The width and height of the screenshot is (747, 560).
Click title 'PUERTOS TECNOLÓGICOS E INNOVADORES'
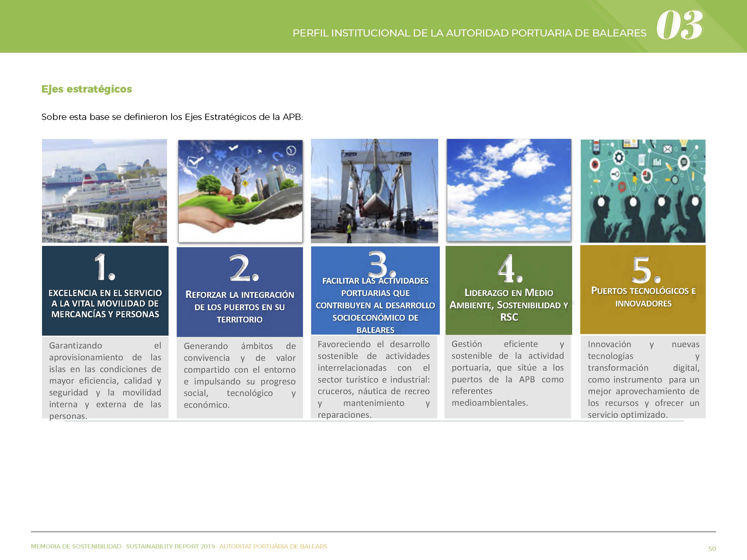coord(643,297)
